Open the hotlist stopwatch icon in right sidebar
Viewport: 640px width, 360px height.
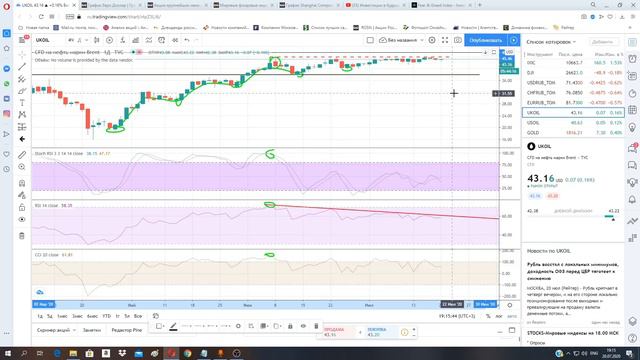point(632,93)
